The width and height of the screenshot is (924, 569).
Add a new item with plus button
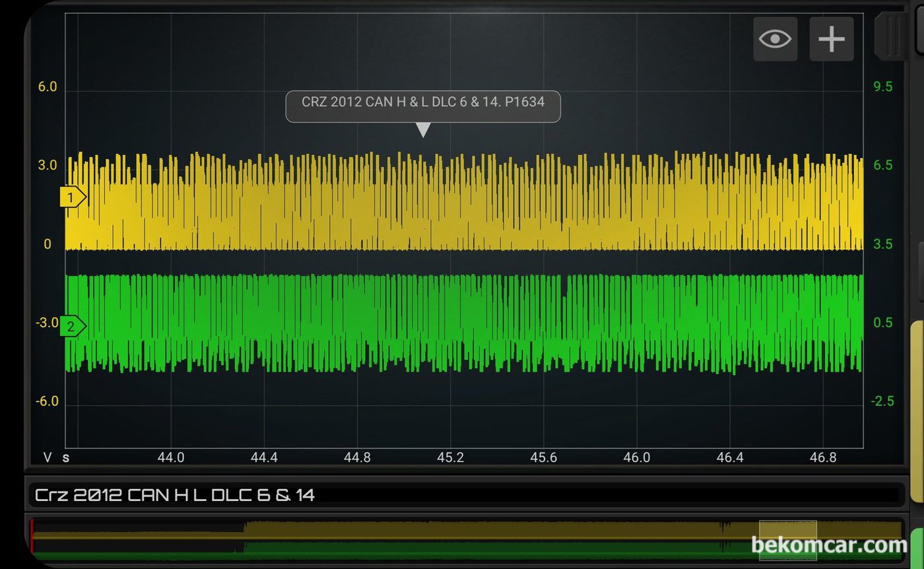coord(832,39)
